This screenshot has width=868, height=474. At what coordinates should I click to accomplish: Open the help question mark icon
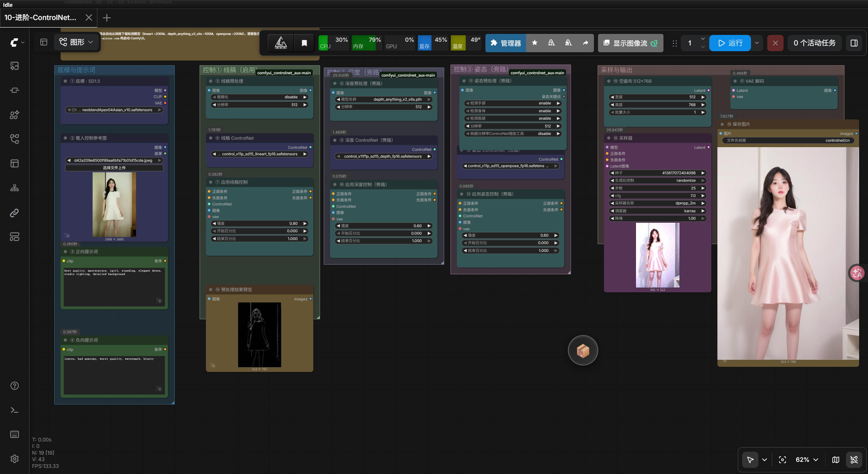15,386
